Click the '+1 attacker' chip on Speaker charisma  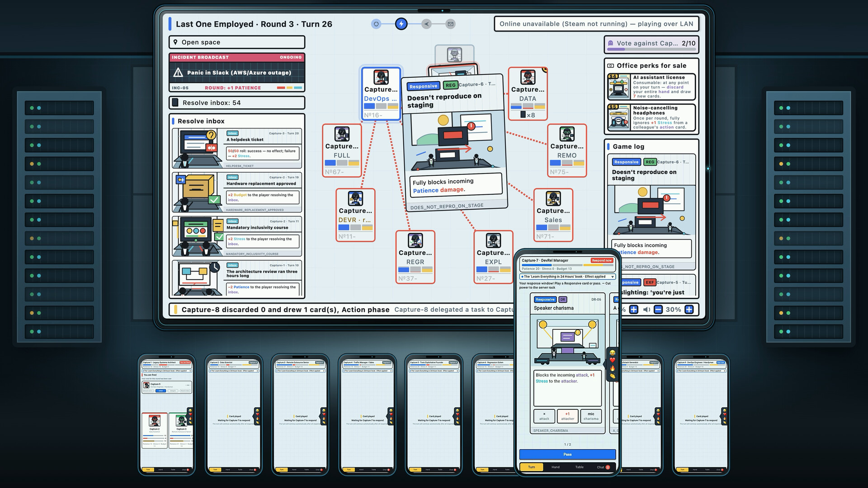(567, 416)
